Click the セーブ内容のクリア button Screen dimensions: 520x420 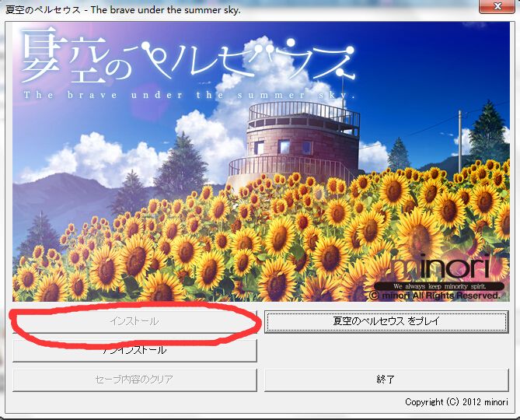pos(134,380)
